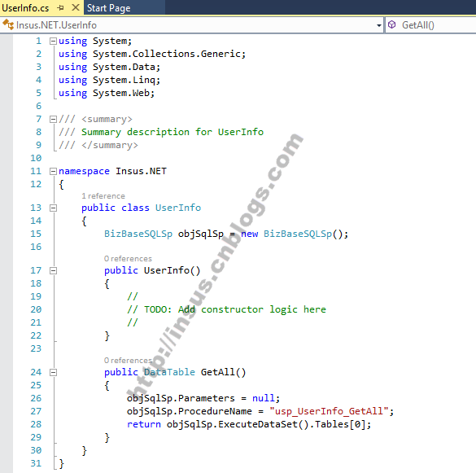Click the UserInfo() constructor name on line 17
This screenshot has height=473, width=476.
coord(172,270)
